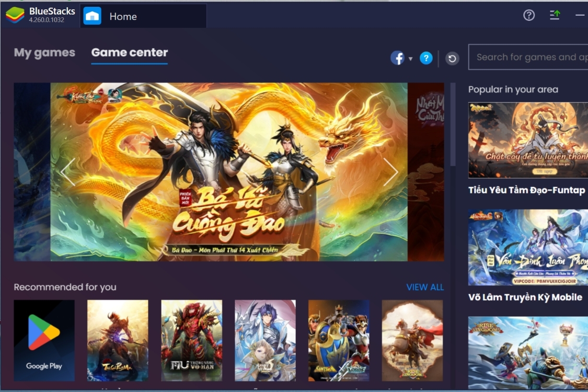Click the Popular in your area heading
The image size is (588, 392).
pyautogui.click(x=513, y=89)
